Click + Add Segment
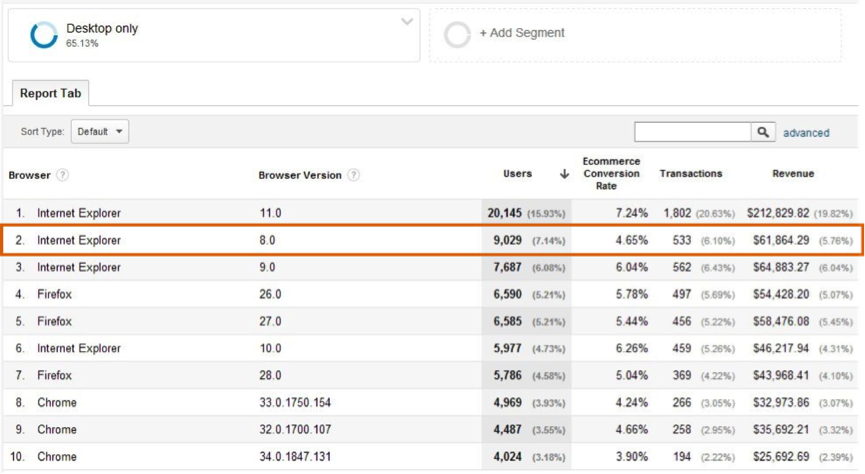Screen dimensions: 865x474 tap(522, 33)
